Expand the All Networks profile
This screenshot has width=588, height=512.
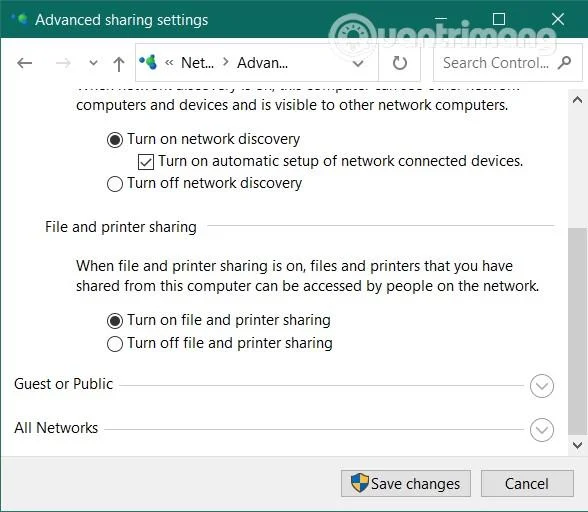pos(542,430)
